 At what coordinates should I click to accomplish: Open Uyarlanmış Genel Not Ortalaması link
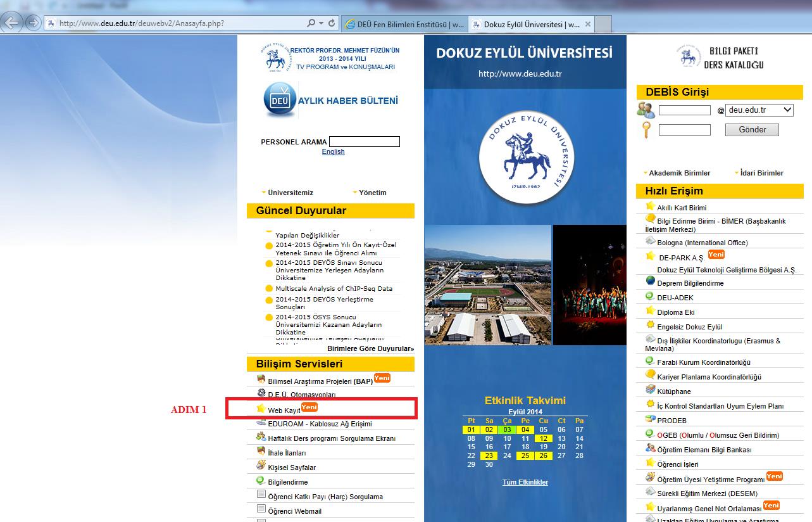pyautogui.click(x=709, y=509)
